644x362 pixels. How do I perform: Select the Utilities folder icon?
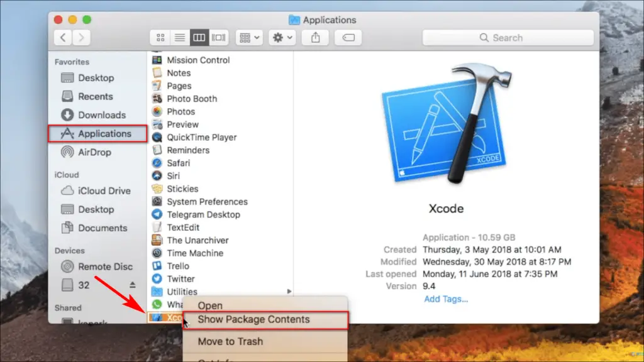point(157,292)
